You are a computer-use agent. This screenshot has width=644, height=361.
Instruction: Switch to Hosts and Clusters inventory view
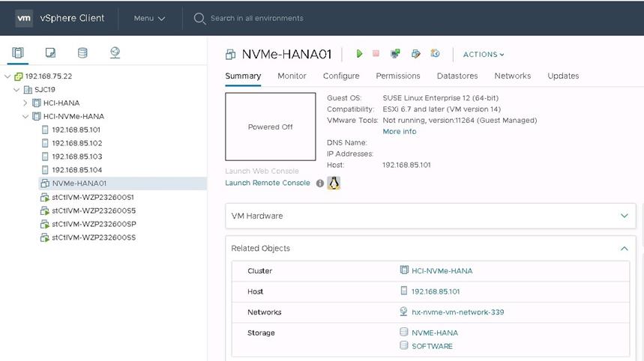[x=18, y=52]
